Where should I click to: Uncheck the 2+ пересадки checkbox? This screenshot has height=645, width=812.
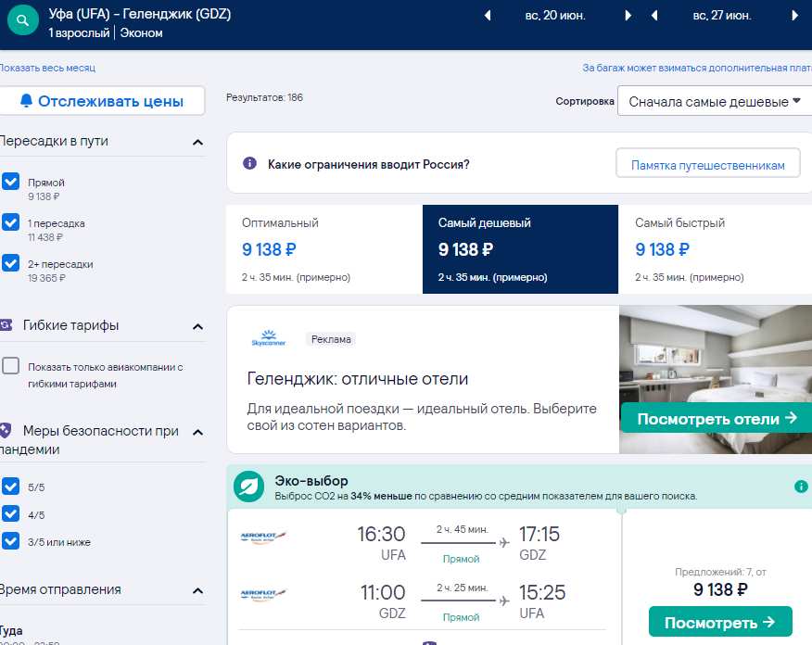[11, 262]
